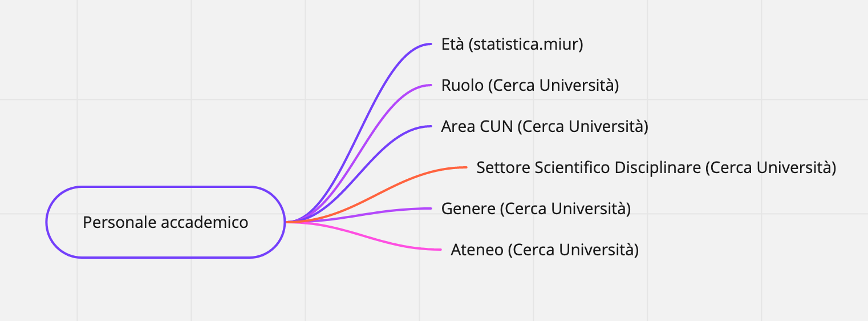Viewport: 868px width, 321px height.
Task: Select the Età (statistica.miur) node
Action: [x=512, y=44]
